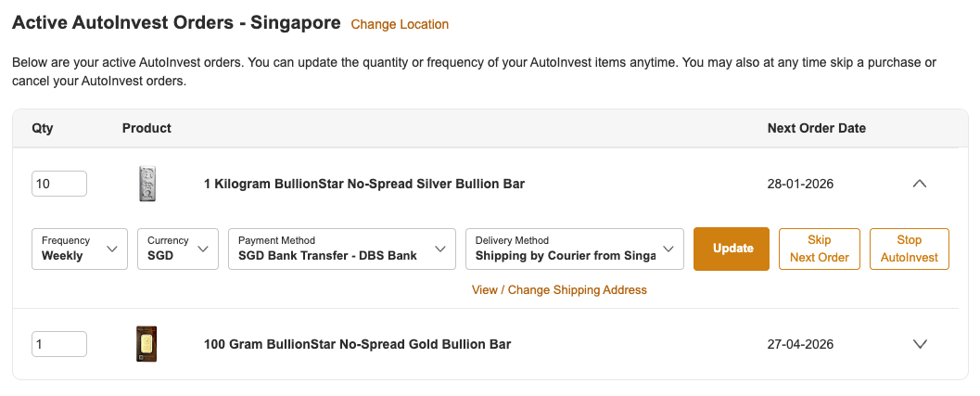Image resolution: width=980 pixels, height=396 pixels.
Task: Open the Payment Method dropdown
Action: click(x=341, y=249)
